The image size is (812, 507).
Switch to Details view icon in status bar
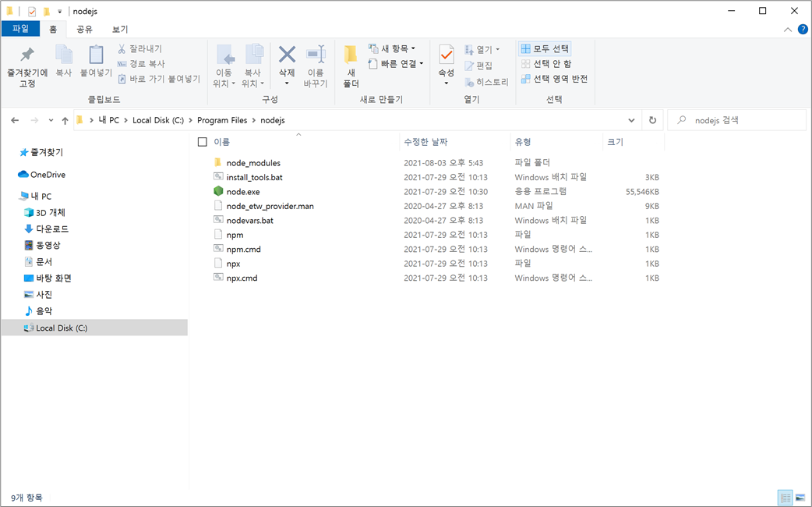785,498
